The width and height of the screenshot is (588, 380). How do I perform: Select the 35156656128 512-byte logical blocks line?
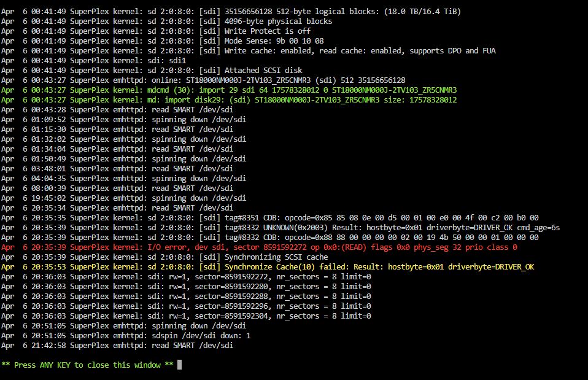click(231, 11)
